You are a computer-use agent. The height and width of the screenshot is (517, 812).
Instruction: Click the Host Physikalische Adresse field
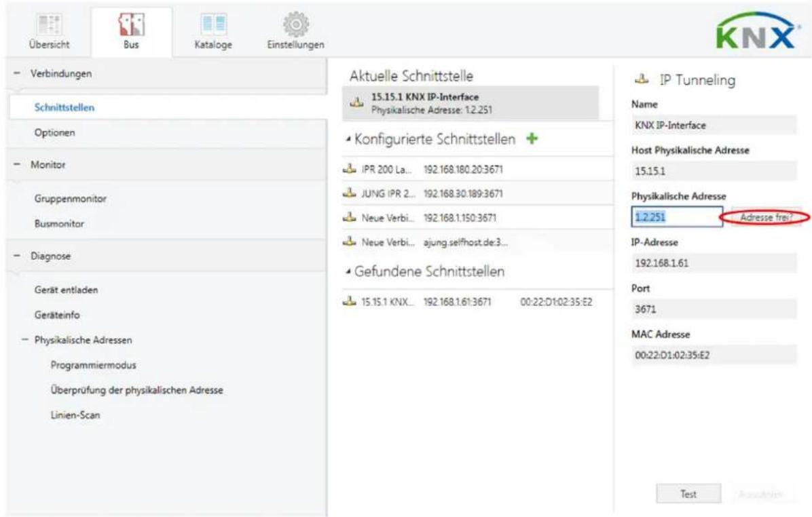714,171
